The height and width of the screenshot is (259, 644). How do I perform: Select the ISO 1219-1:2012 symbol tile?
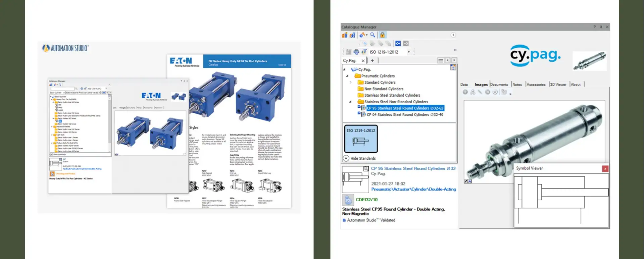(361, 139)
